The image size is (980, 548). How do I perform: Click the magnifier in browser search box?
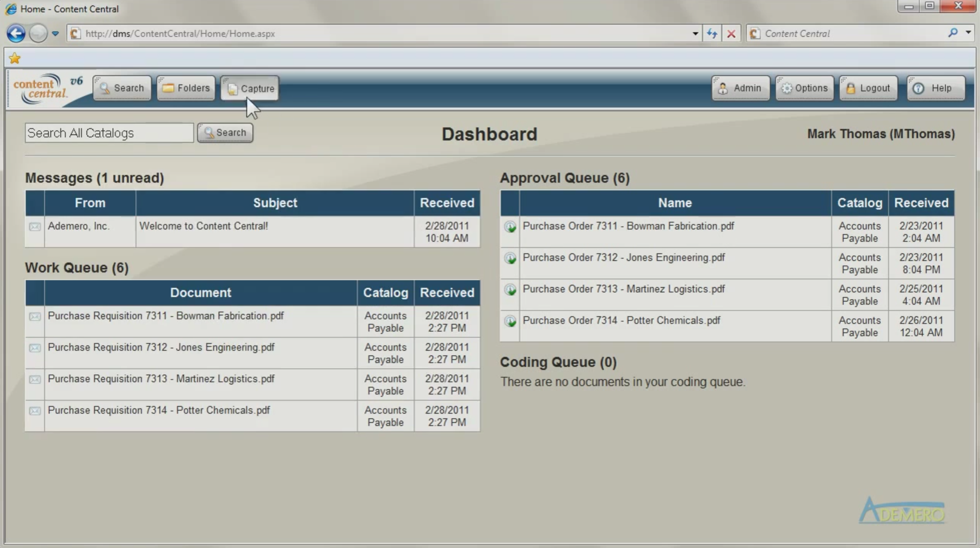[953, 33]
